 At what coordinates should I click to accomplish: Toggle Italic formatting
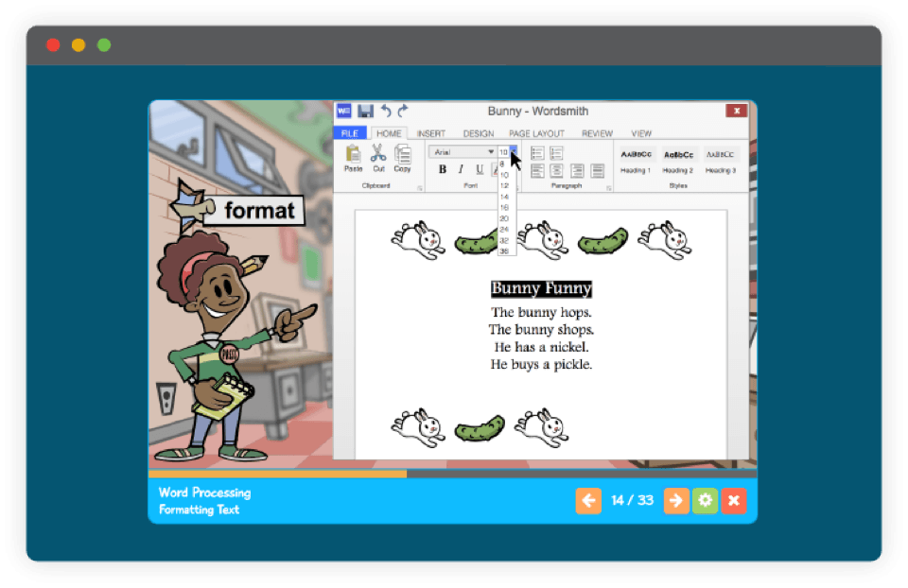pos(461,170)
